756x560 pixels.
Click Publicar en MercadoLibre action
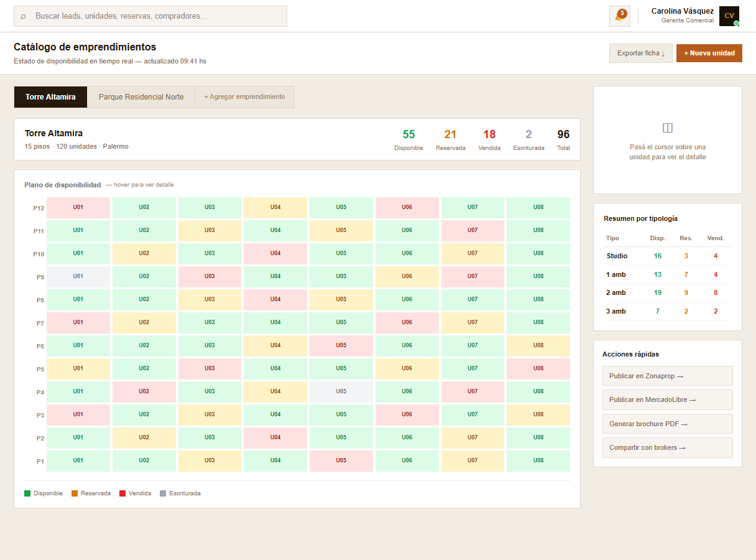[667, 399]
